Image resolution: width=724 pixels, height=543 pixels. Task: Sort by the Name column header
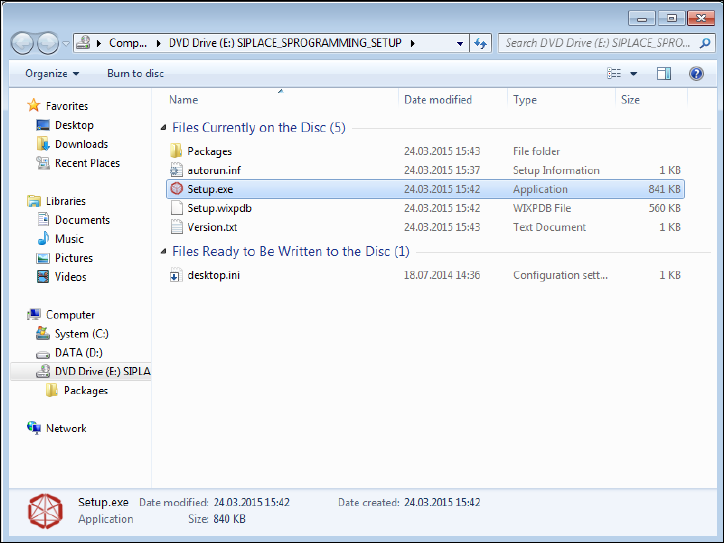coord(183,100)
